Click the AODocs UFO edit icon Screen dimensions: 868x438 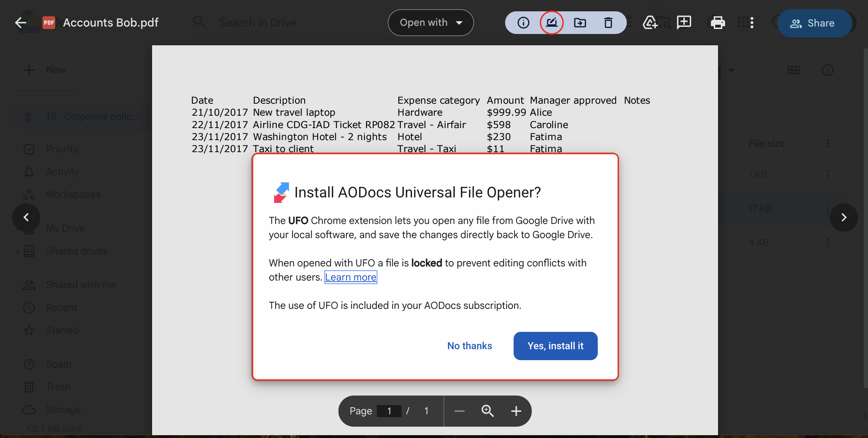551,23
